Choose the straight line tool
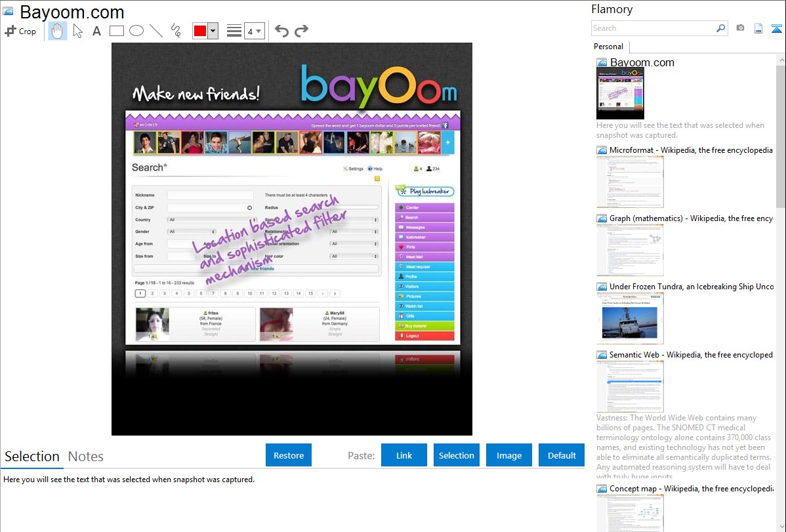The height and width of the screenshot is (532, 786). 156,31
